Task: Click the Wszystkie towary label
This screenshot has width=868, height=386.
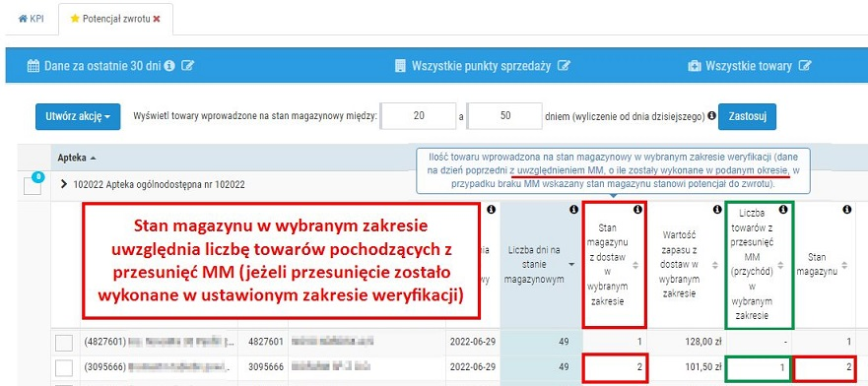Action: tap(749, 66)
